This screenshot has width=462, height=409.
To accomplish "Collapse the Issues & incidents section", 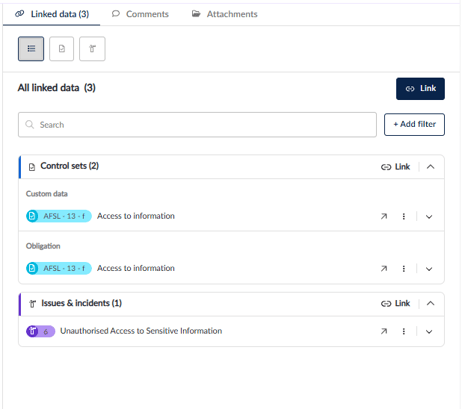I will tap(430, 303).
